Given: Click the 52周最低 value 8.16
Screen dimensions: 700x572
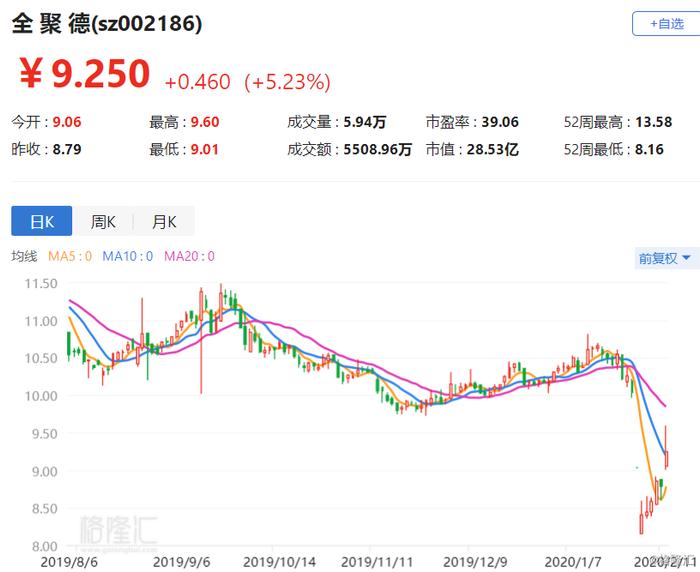Looking at the screenshot, I should [x=650, y=149].
